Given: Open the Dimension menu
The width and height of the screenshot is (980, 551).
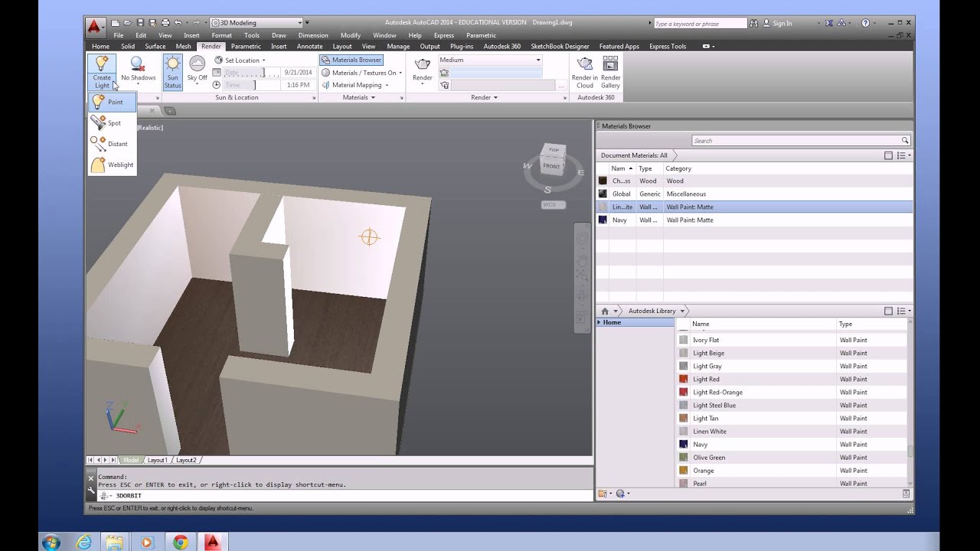Looking at the screenshot, I should click(313, 35).
